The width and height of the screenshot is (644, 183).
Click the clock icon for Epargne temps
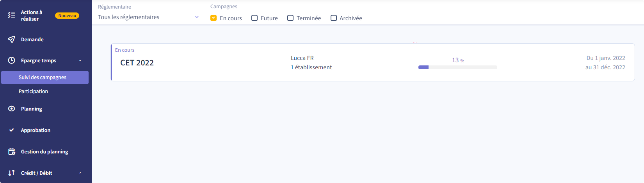click(12, 60)
